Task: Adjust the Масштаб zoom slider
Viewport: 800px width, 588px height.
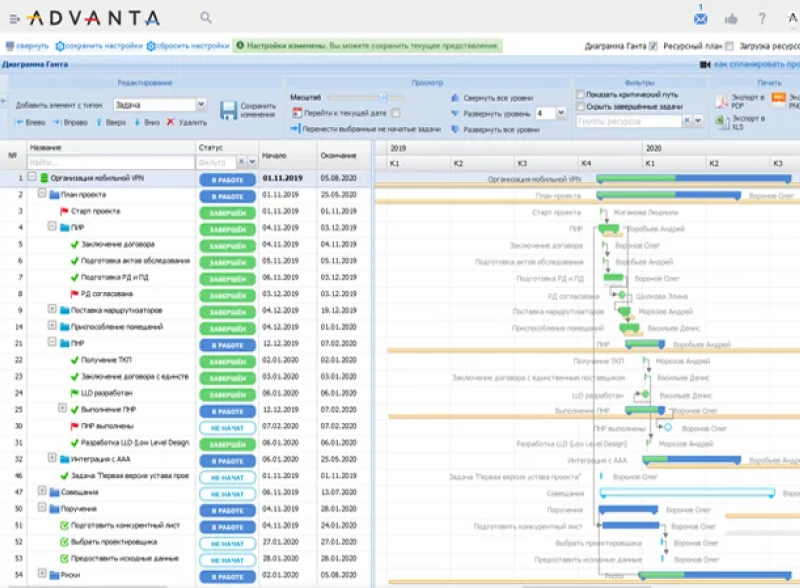Action: 383,97
